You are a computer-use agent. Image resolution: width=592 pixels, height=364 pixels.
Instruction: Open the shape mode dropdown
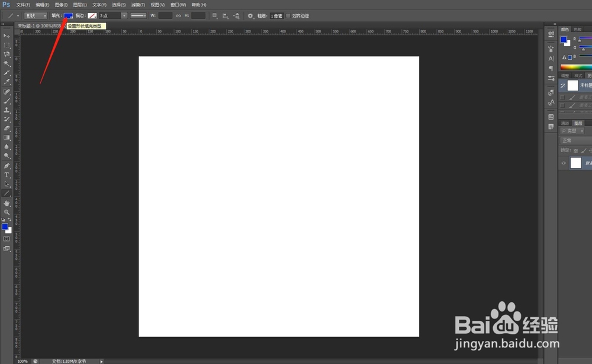(36, 16)
